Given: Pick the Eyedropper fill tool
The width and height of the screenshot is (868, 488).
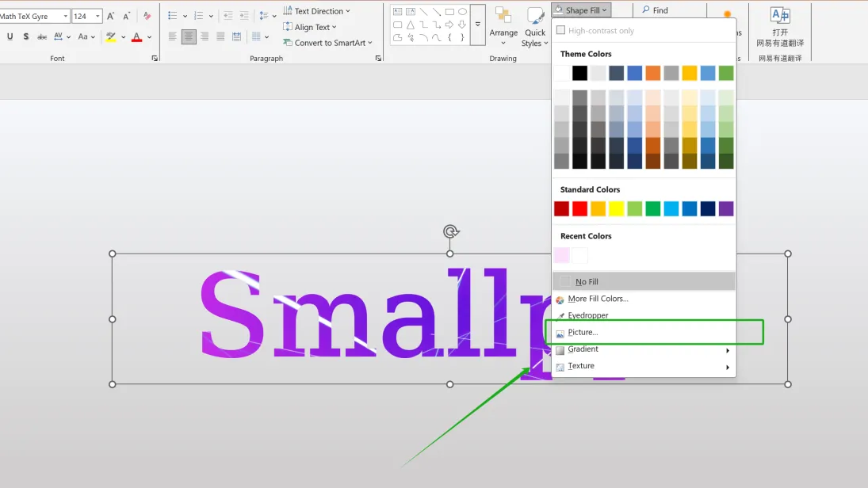Looking at the screenshot, I should tap(587, 315).
